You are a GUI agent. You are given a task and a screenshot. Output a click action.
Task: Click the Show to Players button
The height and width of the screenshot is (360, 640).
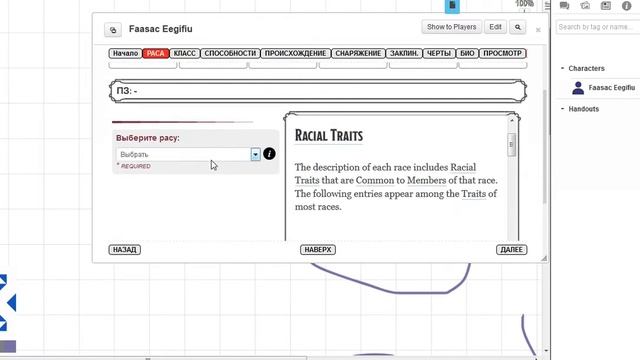[x=451, y=27]
